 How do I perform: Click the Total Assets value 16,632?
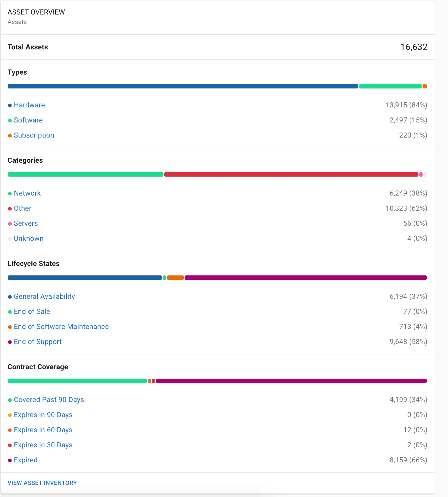pos(414,47)
